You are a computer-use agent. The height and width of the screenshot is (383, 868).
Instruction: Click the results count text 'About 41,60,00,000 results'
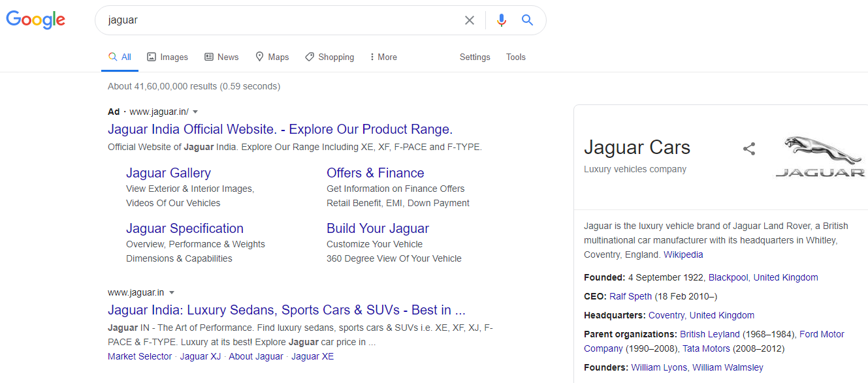tap(163, 86)
